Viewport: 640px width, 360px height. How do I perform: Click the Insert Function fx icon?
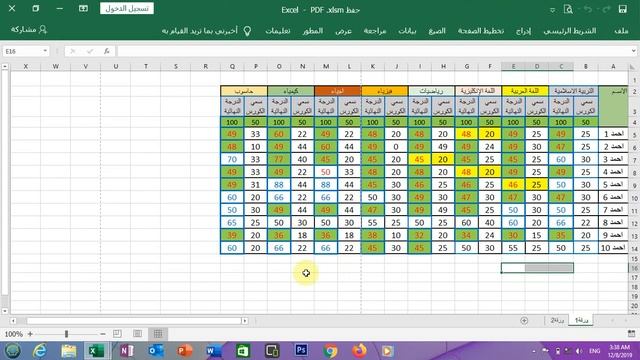tap(107, 51)
